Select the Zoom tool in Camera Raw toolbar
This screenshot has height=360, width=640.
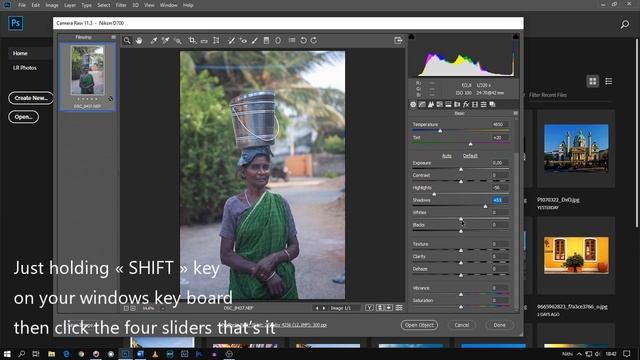tap(127, 40)
